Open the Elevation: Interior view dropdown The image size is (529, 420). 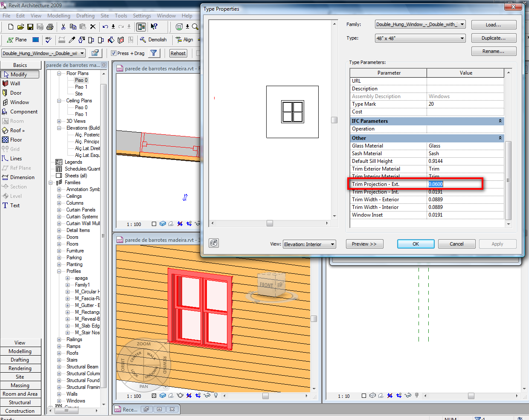pos(332,244)
